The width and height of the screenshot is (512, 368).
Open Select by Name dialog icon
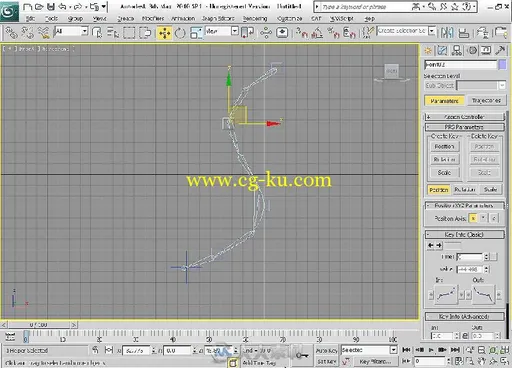(x=113, y=33)
